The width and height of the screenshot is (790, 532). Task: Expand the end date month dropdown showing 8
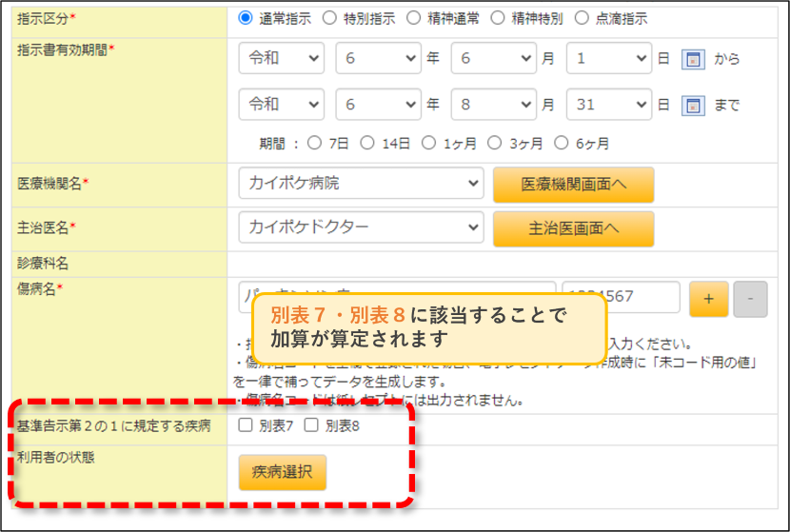(x=493, y=105)
